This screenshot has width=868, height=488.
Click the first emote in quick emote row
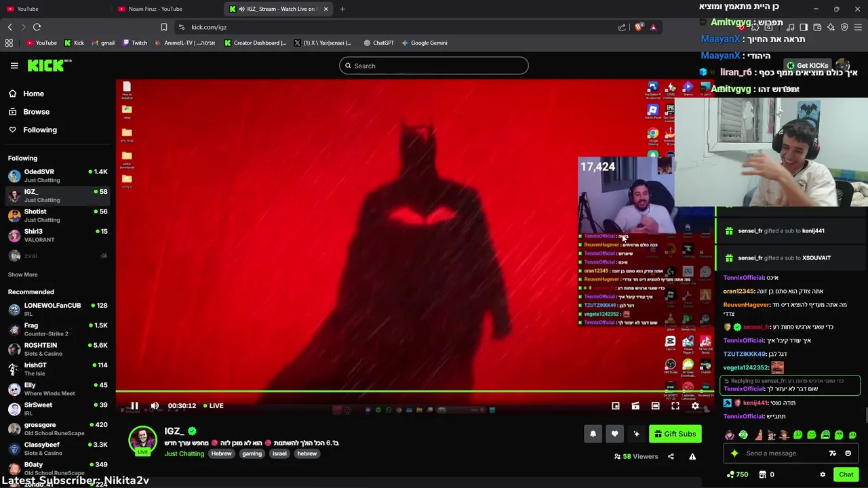pos(729,435)
